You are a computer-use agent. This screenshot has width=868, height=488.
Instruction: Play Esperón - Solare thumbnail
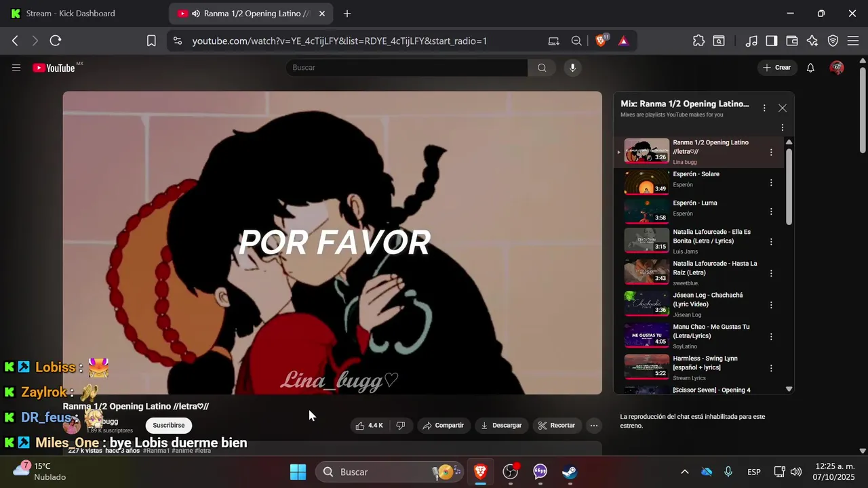pos(646,182)
